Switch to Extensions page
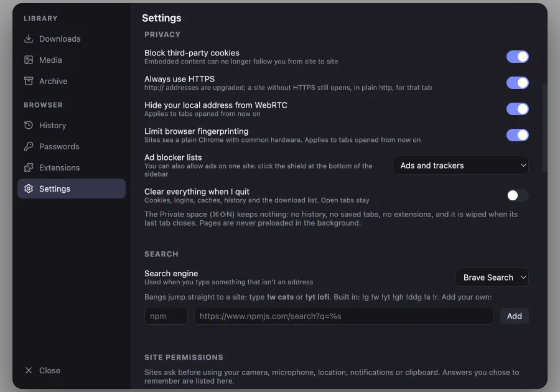Image resolution: width=560 pixels, height=392 pixels. pyautogui.click(x=72, y=167)
